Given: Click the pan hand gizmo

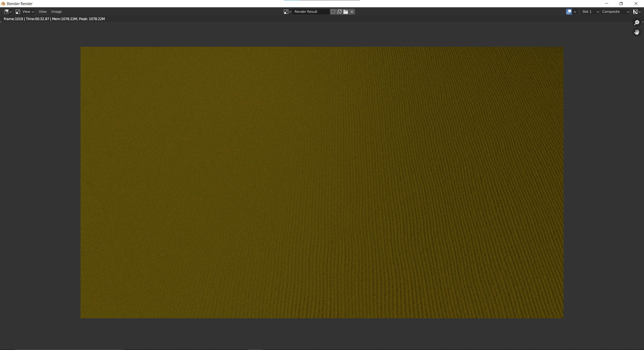Looking at the screenshot, I should [x=637, y=32].
